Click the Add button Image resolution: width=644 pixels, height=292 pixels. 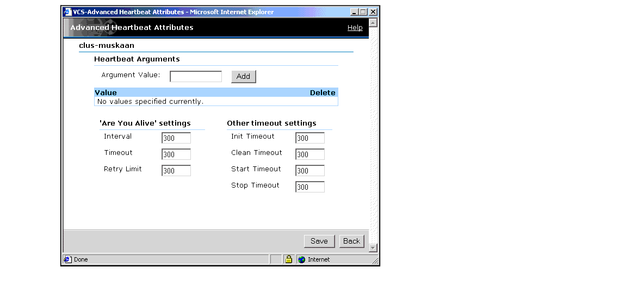click(x=243, y=77)
